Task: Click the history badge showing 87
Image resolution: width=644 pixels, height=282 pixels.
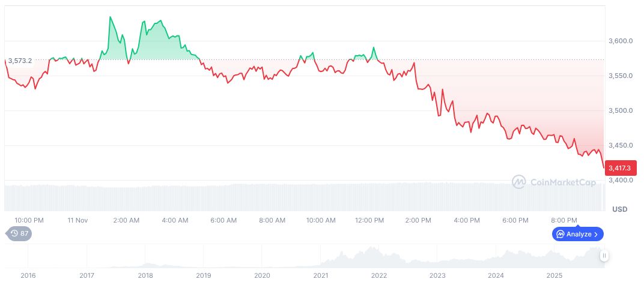Action: tap(19, 234)
